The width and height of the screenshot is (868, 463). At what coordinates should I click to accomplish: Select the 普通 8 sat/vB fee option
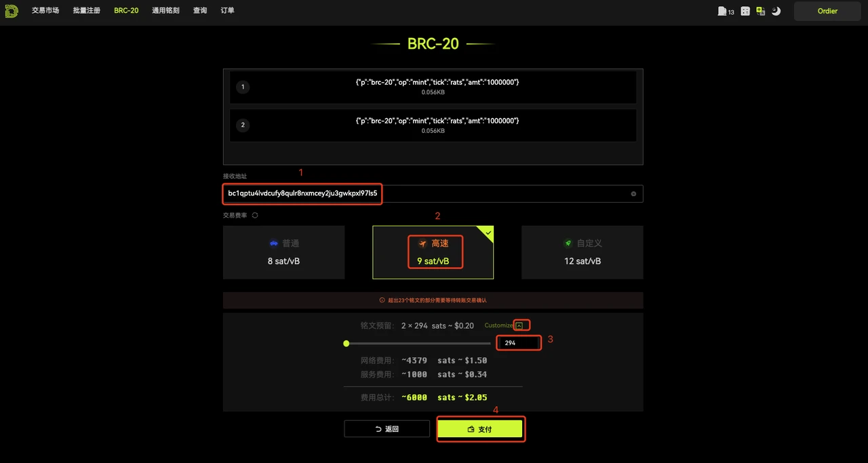tap(283, 252)
